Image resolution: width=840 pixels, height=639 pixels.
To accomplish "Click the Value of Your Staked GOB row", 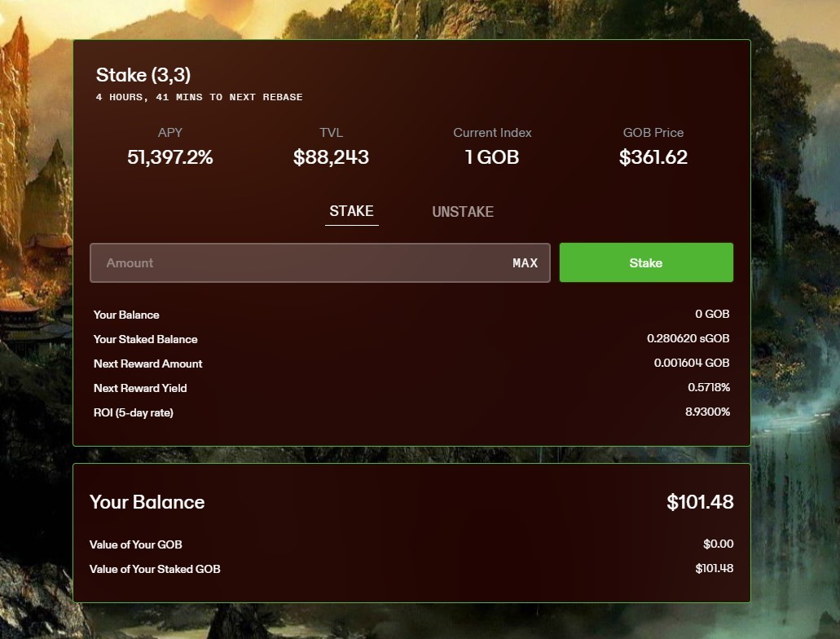I will click(411, 569).
